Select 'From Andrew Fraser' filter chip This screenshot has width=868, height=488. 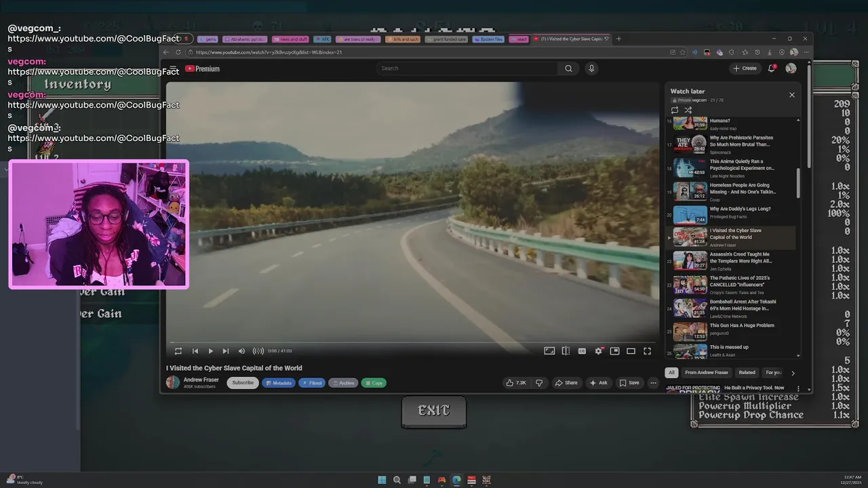(707, 373)
